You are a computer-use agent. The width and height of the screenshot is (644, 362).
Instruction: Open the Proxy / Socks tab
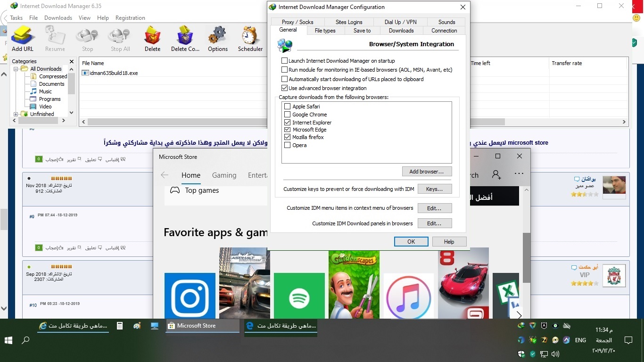point(297,22)
